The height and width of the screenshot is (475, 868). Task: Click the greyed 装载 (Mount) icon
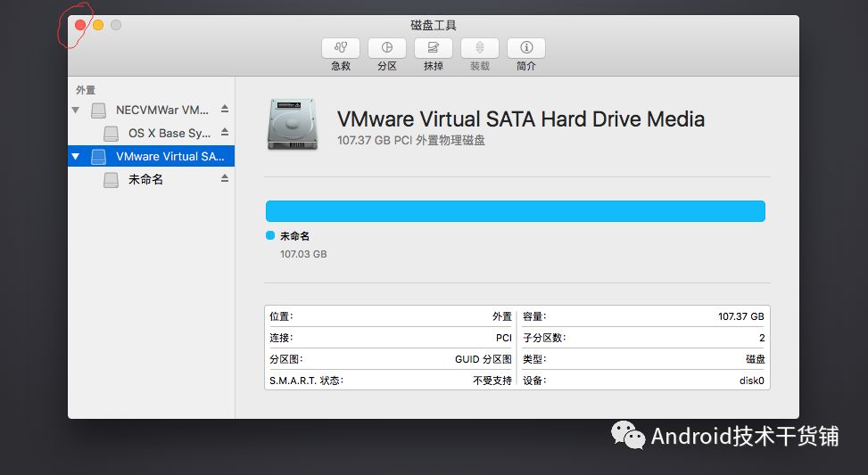[480, 48]
